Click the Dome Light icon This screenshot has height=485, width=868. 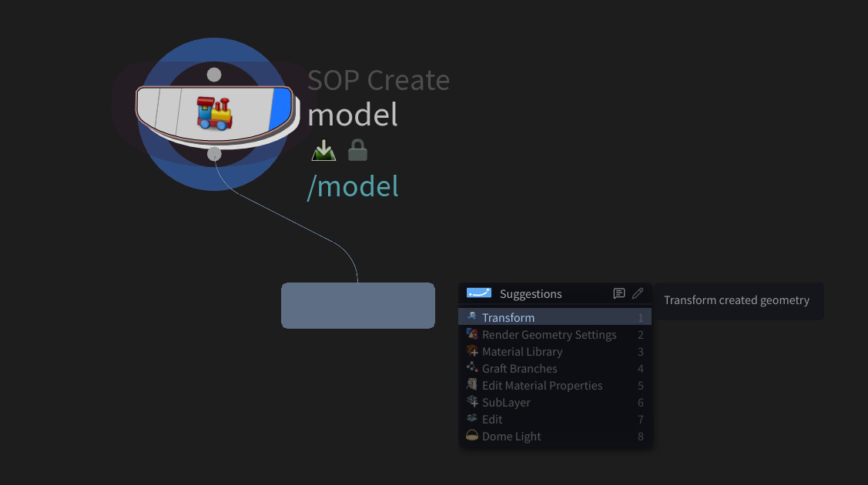click(x=472, y=436)
